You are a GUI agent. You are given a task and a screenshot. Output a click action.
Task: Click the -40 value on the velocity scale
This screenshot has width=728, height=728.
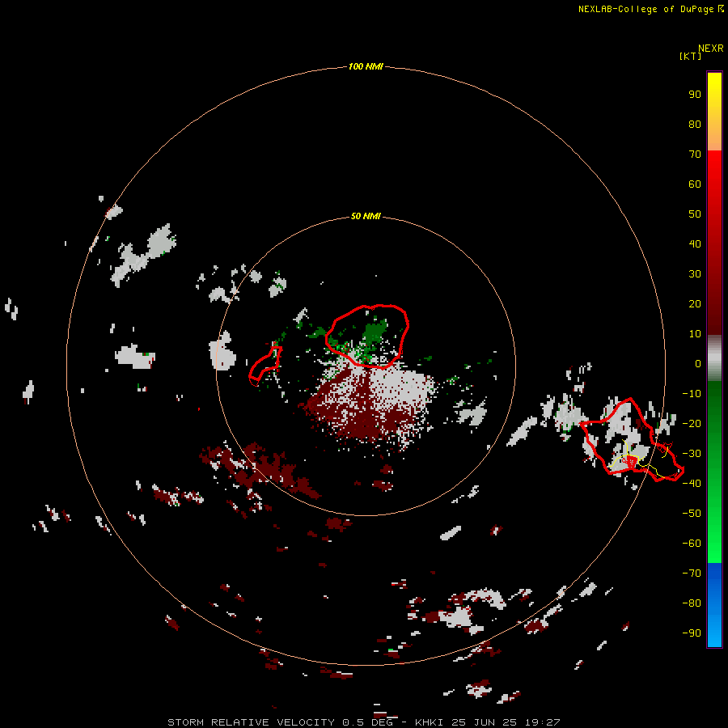pos(692,484)
